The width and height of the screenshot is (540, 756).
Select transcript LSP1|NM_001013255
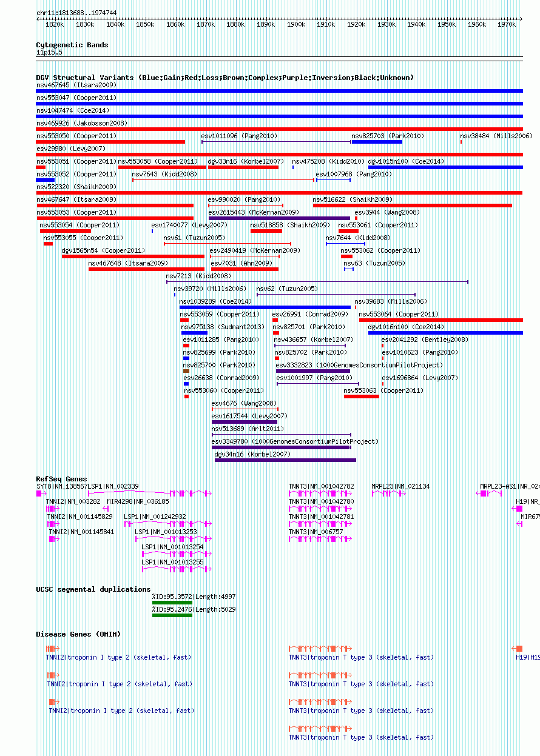click(172, 562)
